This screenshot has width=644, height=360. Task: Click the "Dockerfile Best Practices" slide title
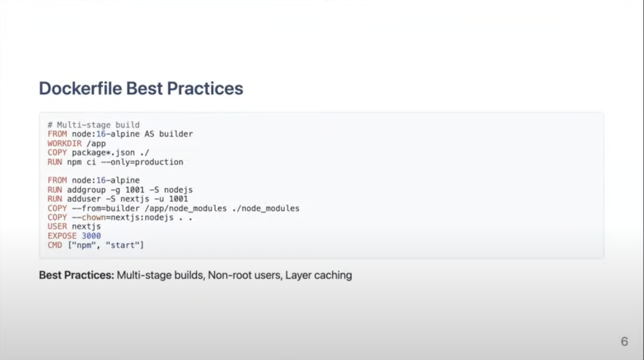click(141, 88)
